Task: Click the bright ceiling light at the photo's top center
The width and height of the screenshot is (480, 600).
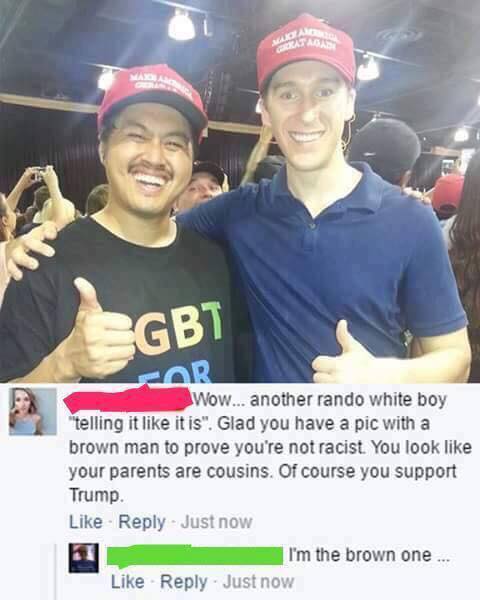Action: point(182,25)
